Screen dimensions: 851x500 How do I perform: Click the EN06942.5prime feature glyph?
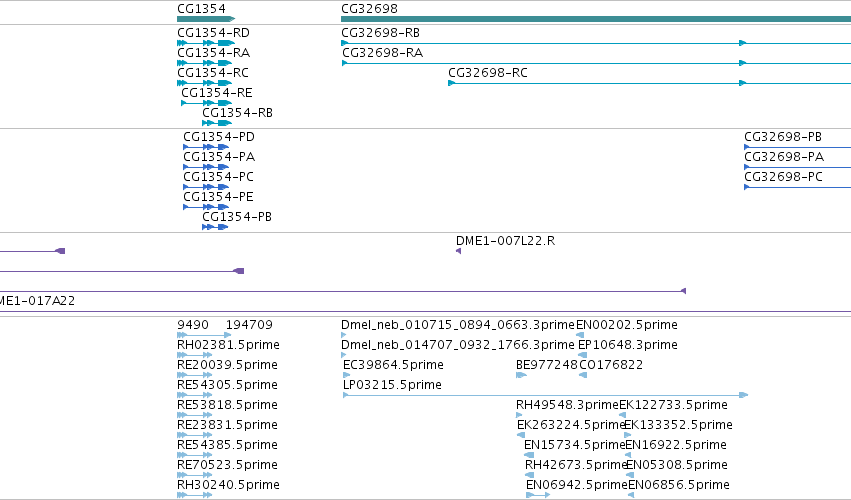coord(538,495)
